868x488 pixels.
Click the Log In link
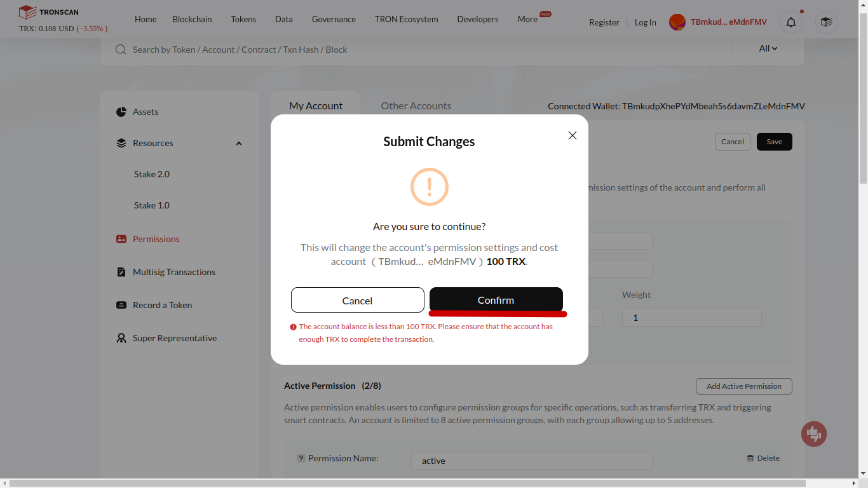(646, 22)
